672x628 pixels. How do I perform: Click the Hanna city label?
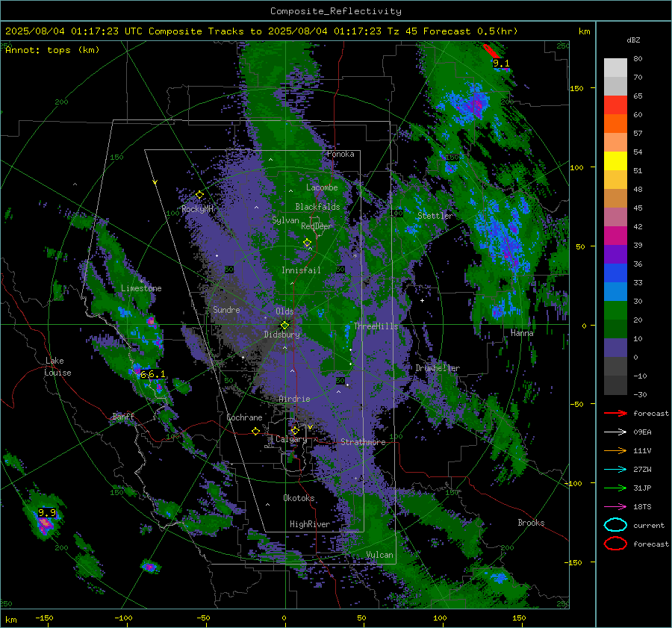[x=522, y=332]
